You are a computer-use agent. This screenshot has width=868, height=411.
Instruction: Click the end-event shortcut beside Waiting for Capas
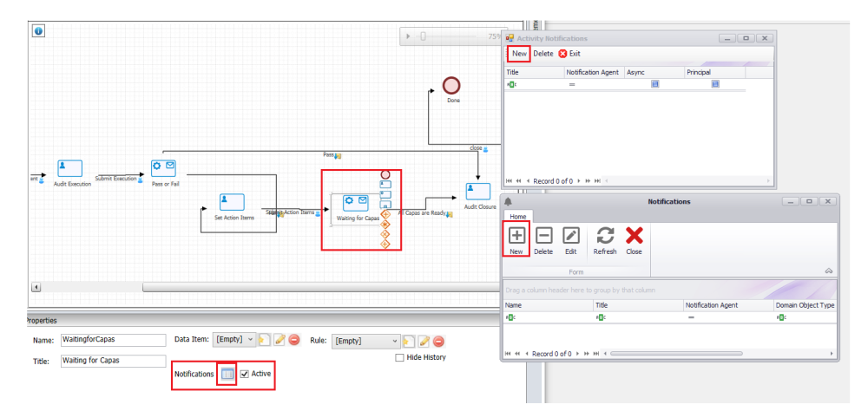[x=385, y=174]
